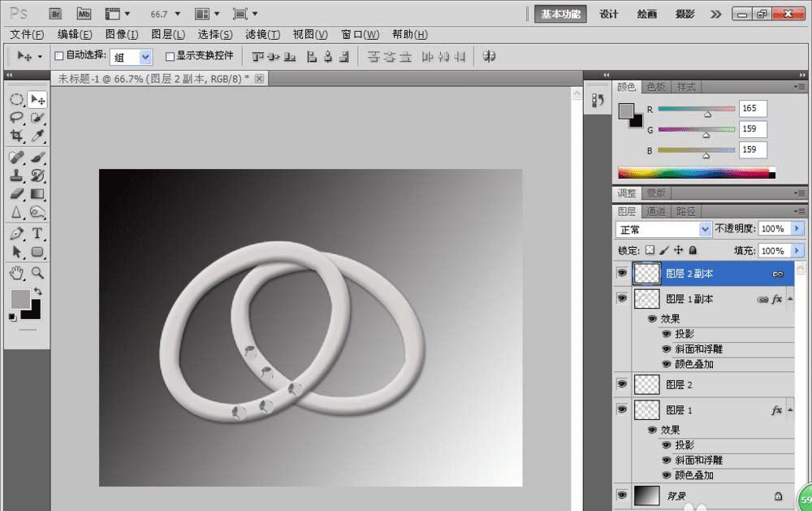
Task: Open the 正常 blend mode dropdown
Action: tap(705, 229)
